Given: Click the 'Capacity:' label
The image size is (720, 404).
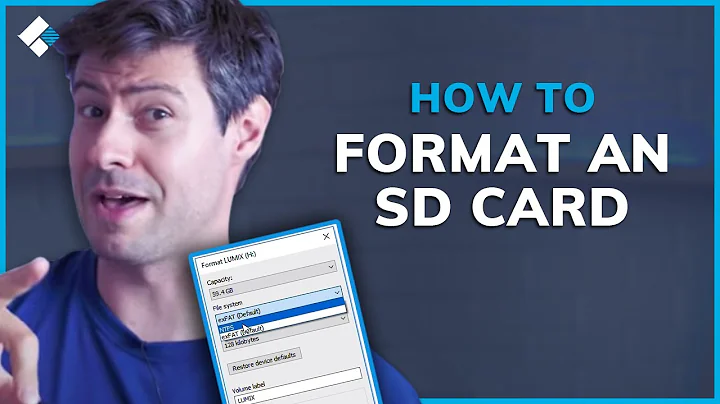Looking at the screenshot, I should (219, 279).
